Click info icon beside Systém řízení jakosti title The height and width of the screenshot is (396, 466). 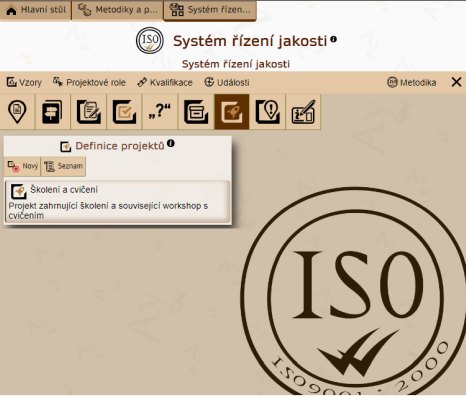pyautogui.click(x=333, y=39)
